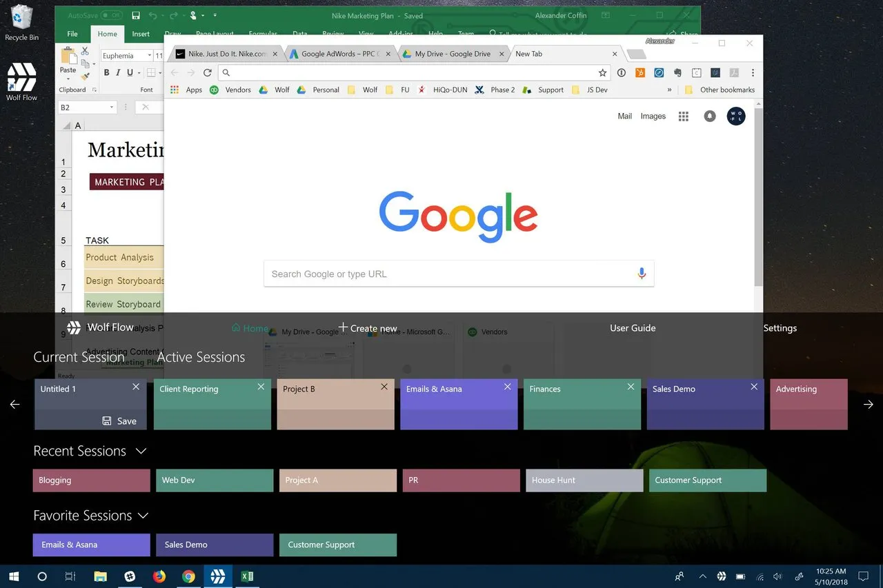Switch to the Insert ribbon tab in Excel
This screenshot has height=588, width=883.
141,34
